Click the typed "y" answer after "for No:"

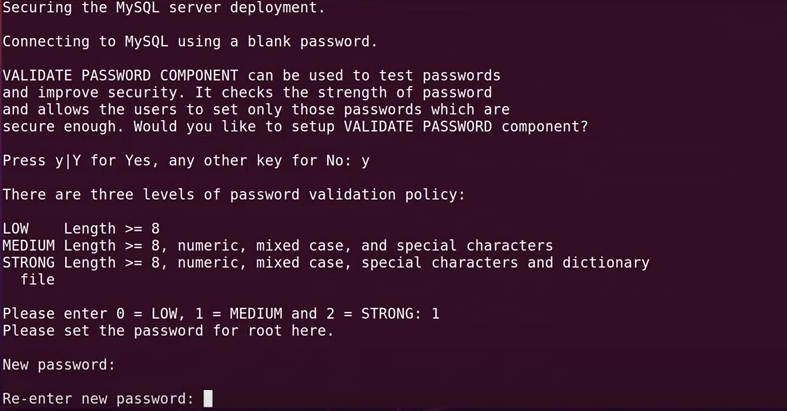365,160
